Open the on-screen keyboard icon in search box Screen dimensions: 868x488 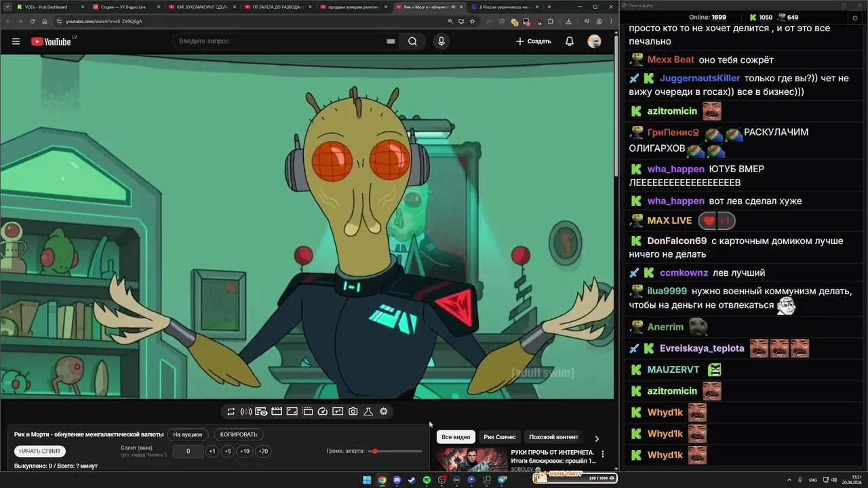(391, 41)
